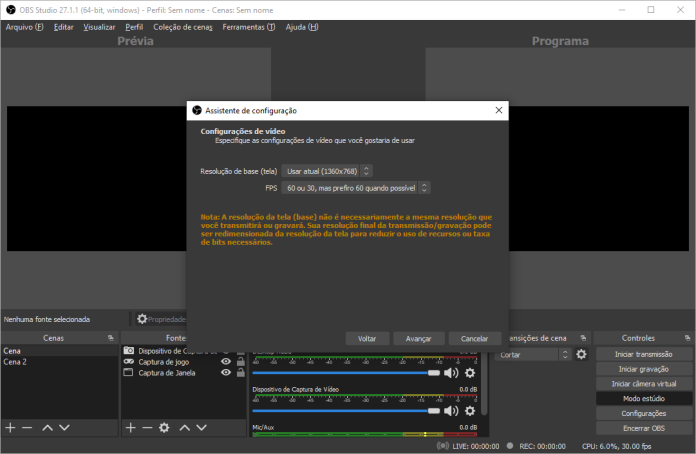Click Nenhuma fonte selecionada label
The width and height of the screenshot is (696, 454).
point(47,319)
